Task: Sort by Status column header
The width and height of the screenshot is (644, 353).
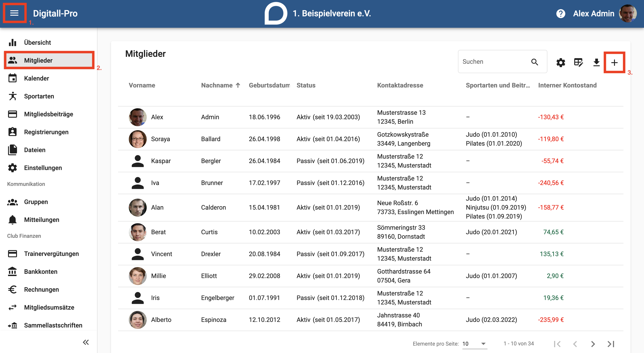Action: pyautogui.click(x=306, y=85)
